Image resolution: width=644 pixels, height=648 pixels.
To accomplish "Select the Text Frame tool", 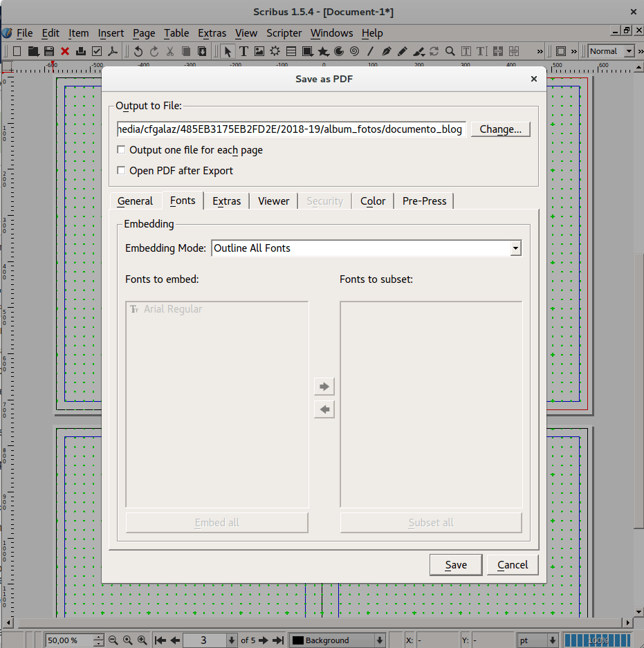I will pyautogui.click(x=243, y=51).
